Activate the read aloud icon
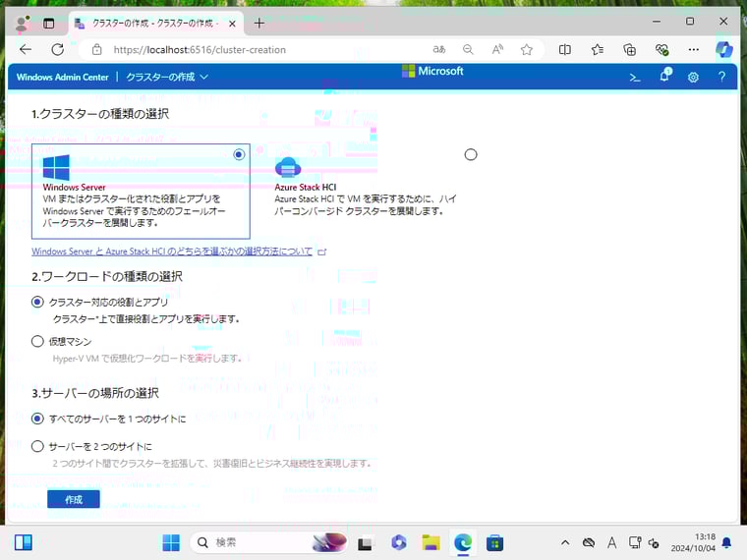Image resolution: width=747 pixels, height=560 pixels. pyautogui.click(x=497, y=49)
